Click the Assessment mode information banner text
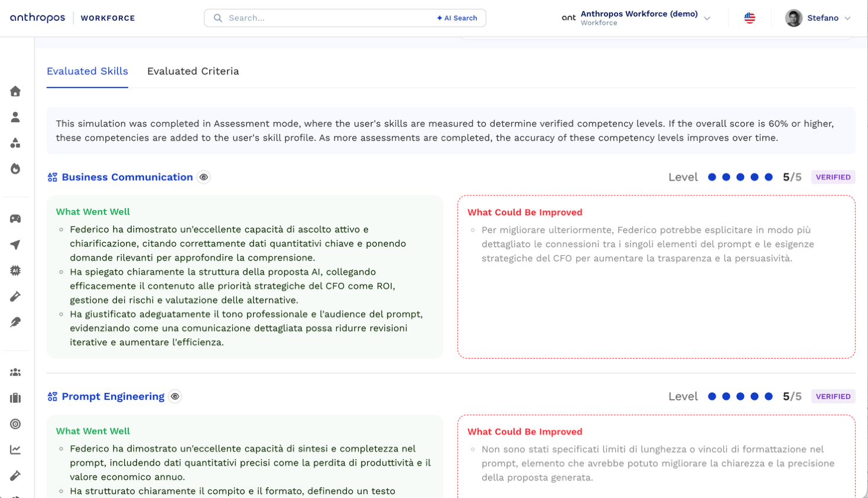 (x=445, y=131)
